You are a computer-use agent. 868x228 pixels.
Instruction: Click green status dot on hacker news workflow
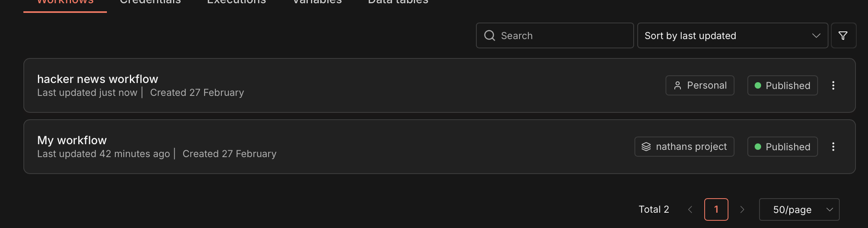click(x=757, y=85)
